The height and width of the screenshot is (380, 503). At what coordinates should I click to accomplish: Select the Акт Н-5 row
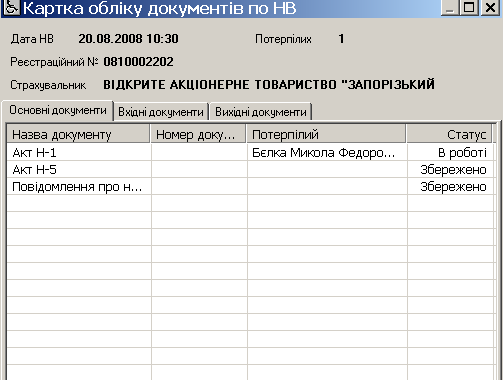[250, 170]
